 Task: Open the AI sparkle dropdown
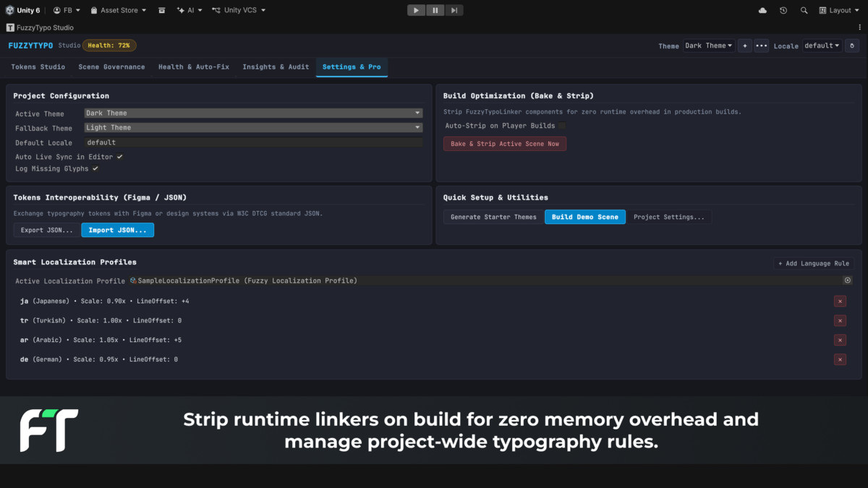tap(190, 10)
